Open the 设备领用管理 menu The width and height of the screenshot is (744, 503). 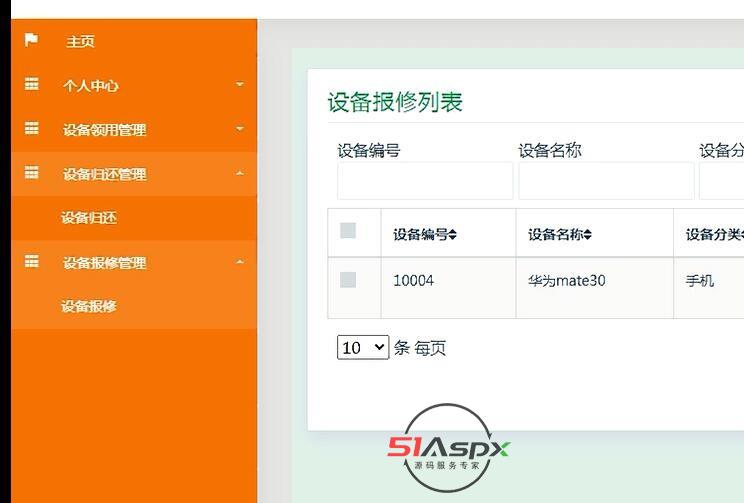[134, 130]
